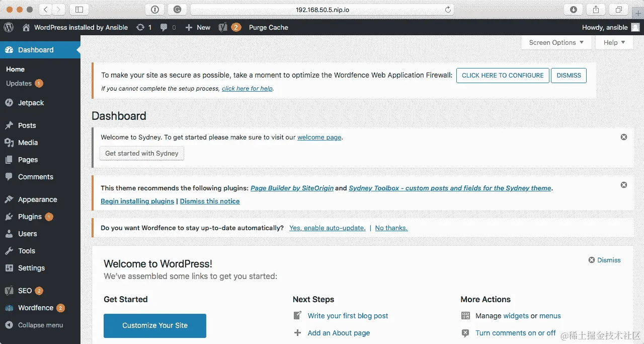This screenshot has height=344, width=644.
Task: Open the Posts menu label
Action: (x=27, y=125)
